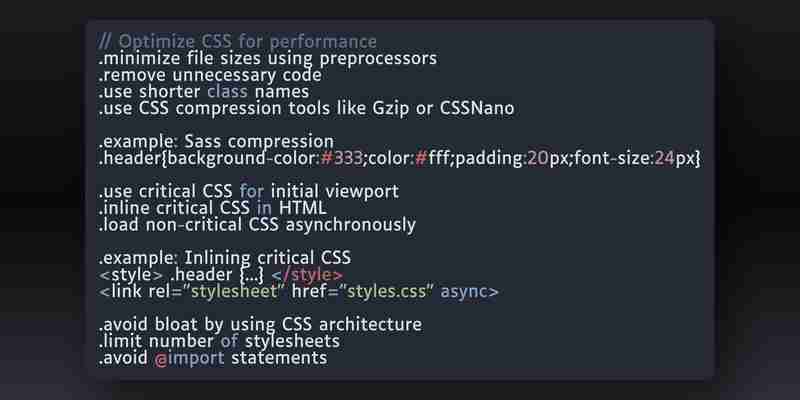Click the 'Inlining critical CSS' example text
Viewport: 800px width, 400px height.
pos(267,258)
